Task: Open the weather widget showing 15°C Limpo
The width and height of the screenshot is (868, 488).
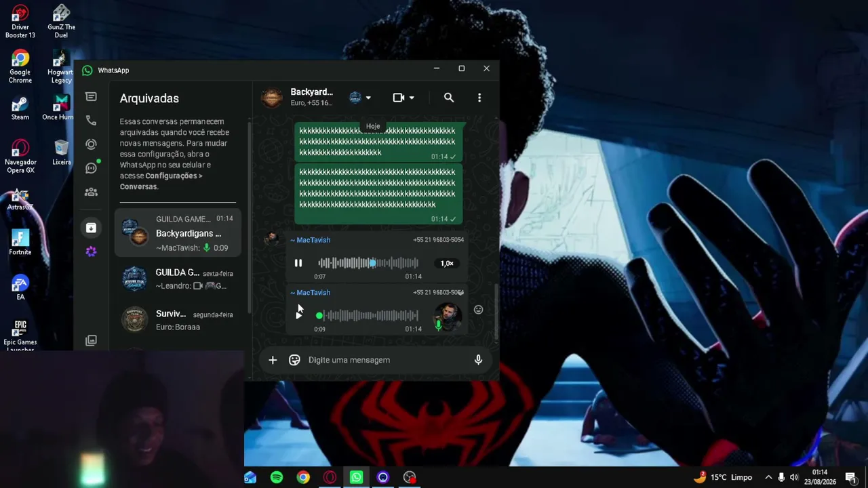Action: 722,477
